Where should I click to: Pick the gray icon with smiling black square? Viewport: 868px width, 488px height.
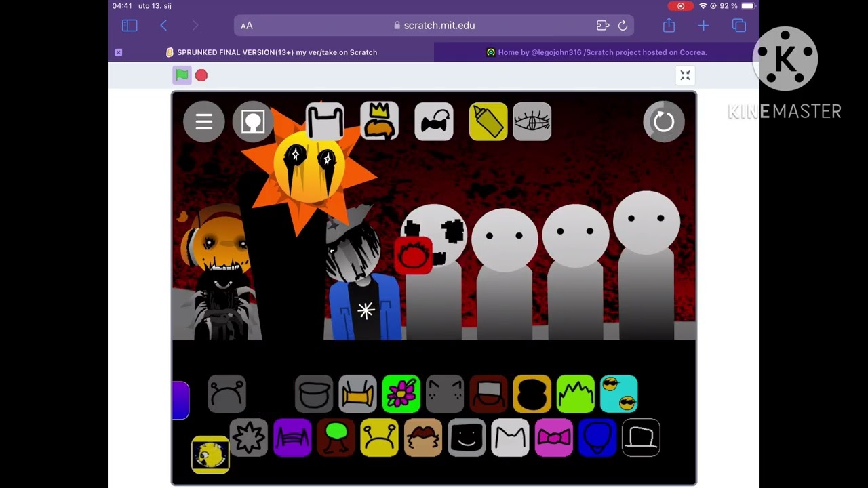(x=467, y=438)
